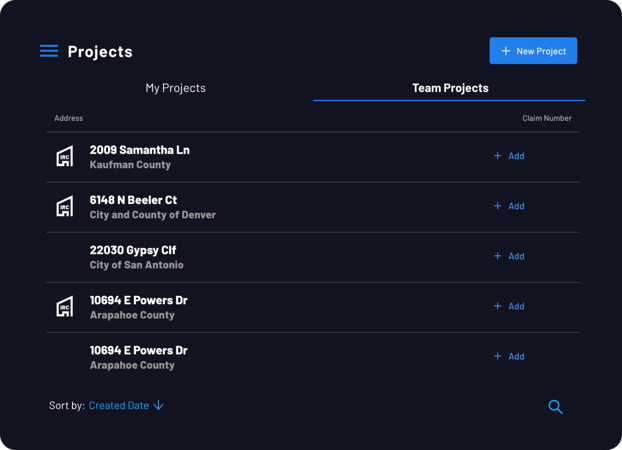Viewport: 622px width, 450px height.
Task: Click the IRC building icon for 2009 Samantha Ln
Action: 64,156
